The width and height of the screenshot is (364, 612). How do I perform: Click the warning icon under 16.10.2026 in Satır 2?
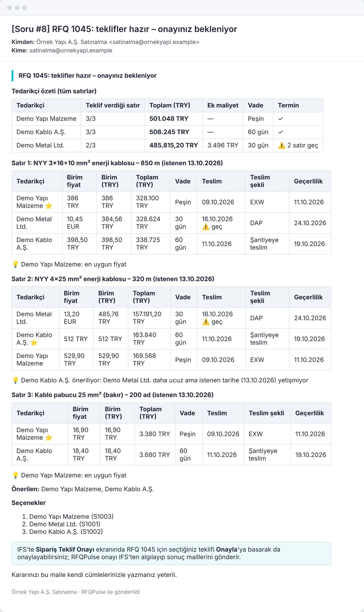(x=206, y=321)
